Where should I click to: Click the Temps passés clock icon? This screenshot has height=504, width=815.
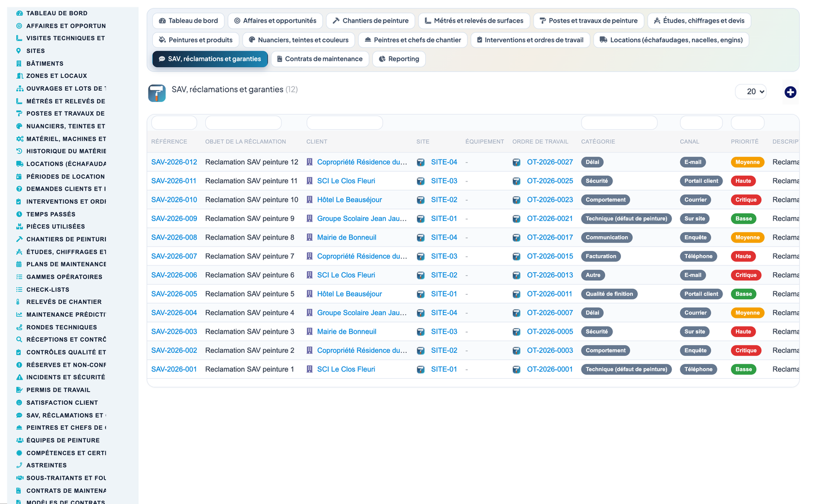pyautogui.click(x=19, y=214)
